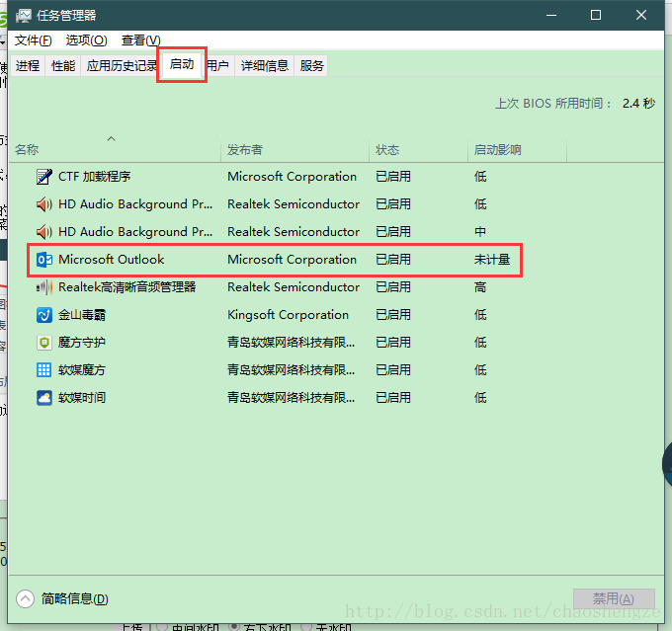Click 已启用 status in 软媒时间 row
Image resolution: width=672 pixels, height=631 pixels.
pyautogui.click(x=393, y=398)
